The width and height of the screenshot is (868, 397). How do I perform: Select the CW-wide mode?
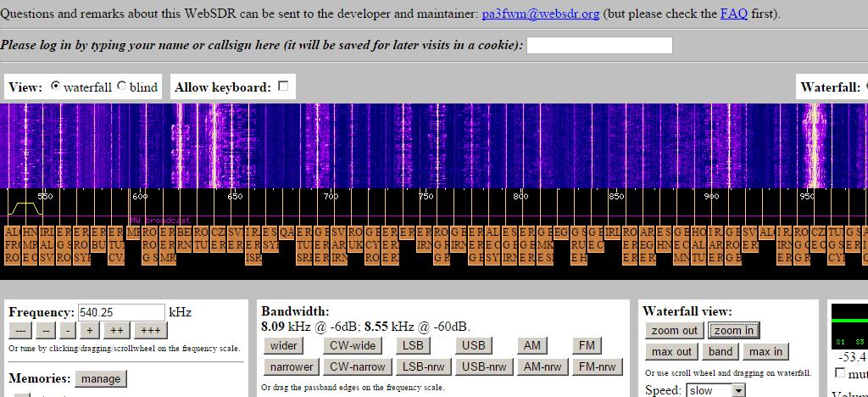pyautogui.click(x=353, y=346)
